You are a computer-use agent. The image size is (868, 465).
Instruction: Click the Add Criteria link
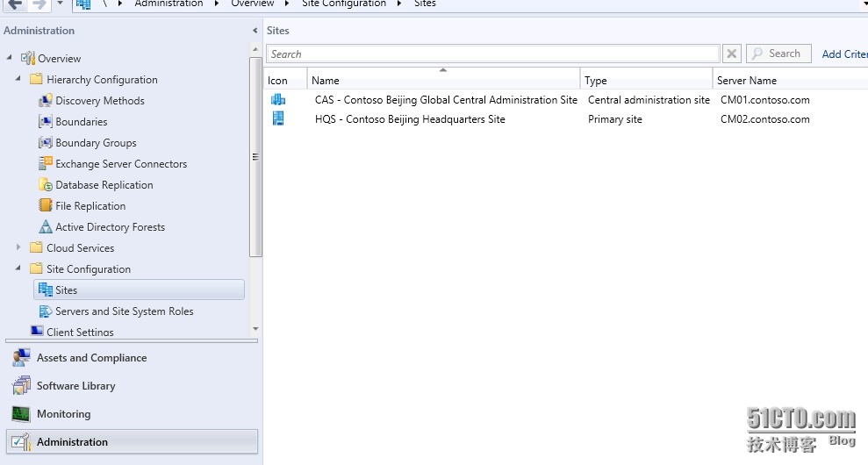click(x=845, y=54)
